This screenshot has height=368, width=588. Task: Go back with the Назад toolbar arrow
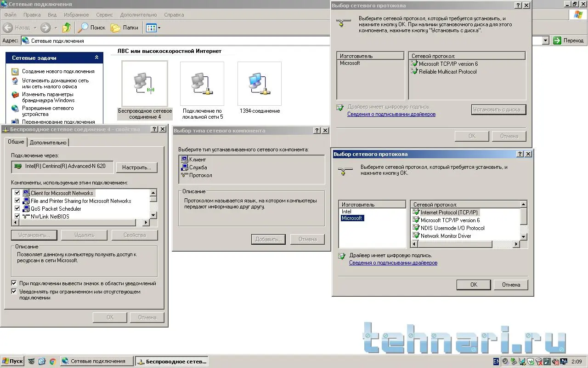coord(17,28)
